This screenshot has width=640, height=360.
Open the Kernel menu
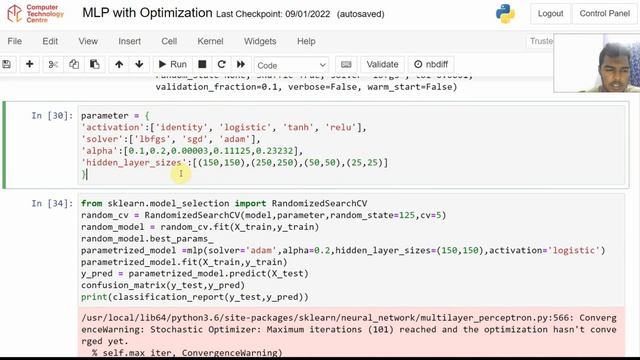[x=210, y=41]
